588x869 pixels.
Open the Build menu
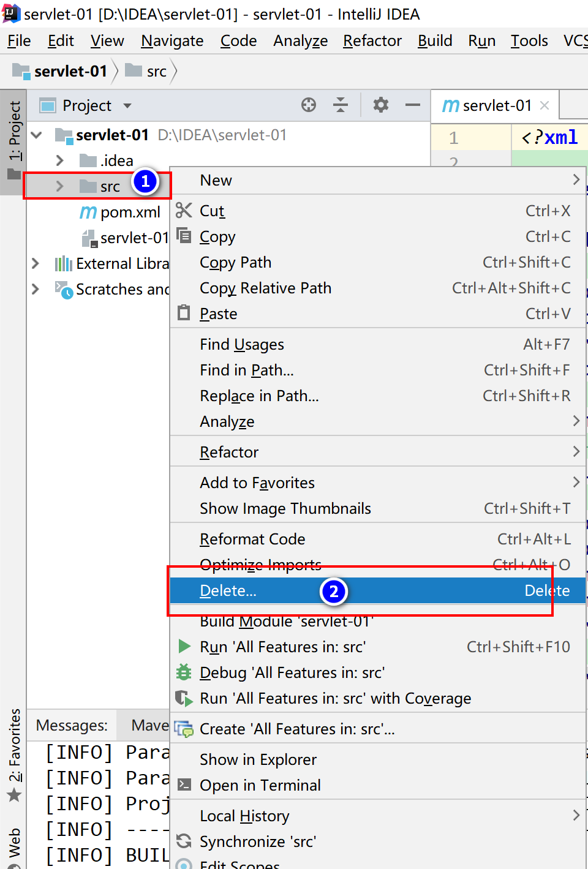(435, 40)
